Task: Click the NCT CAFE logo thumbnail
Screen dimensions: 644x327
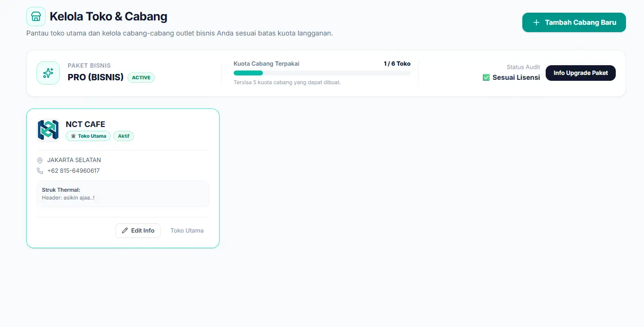Action: coord(48,130)
